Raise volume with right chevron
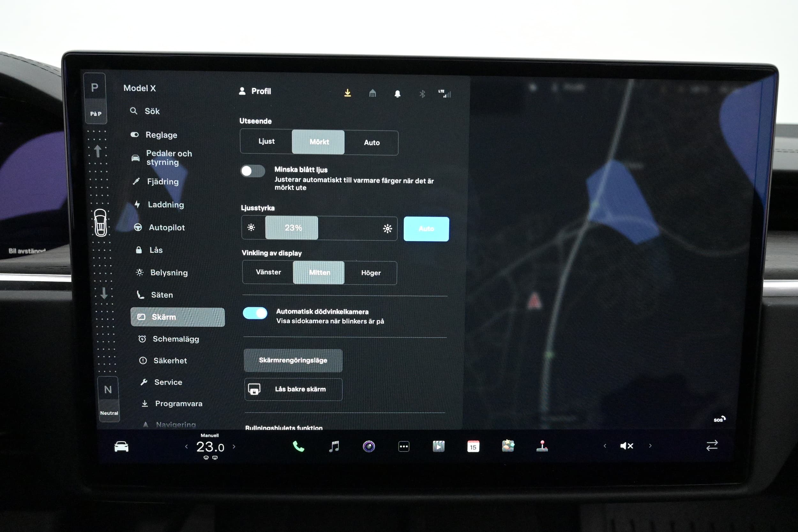The height and width of the screenshot is (532, 798). 650,446
